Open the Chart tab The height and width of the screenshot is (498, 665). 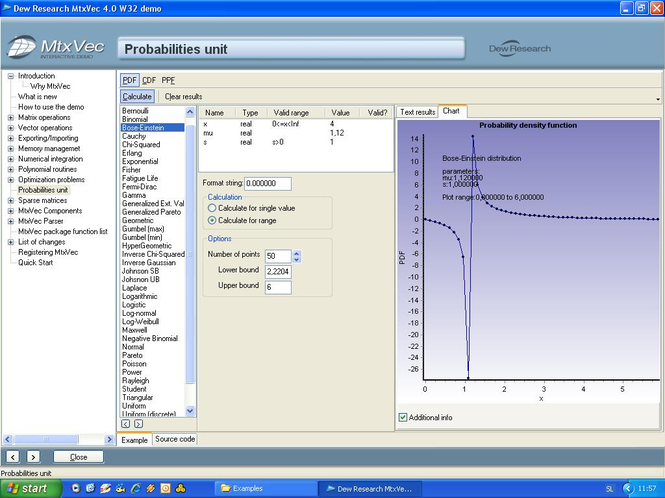(451, 111)
